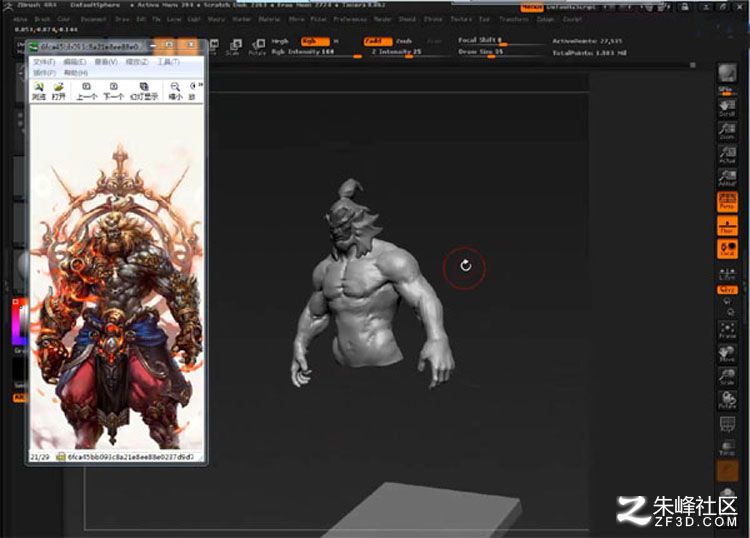The height and width of the screenshot is (538, 750).
Task: Activate the Move gizmo icon on top shelf
Action: click(x=214, y=46)
